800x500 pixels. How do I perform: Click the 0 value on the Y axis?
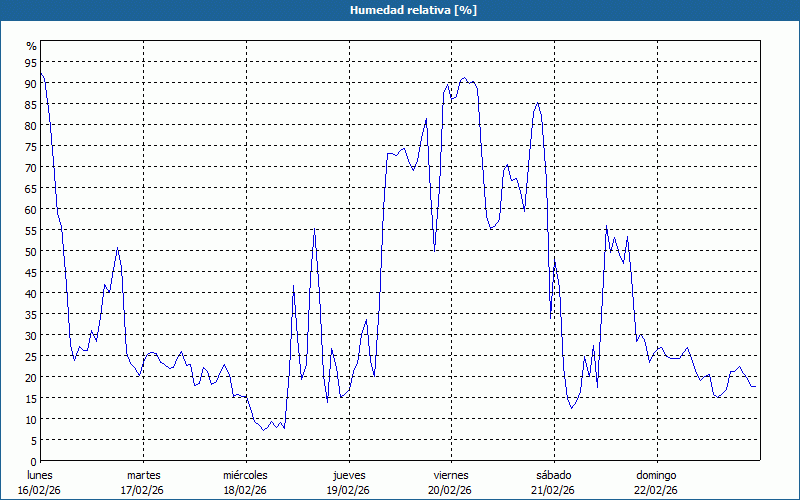point(34,462)
